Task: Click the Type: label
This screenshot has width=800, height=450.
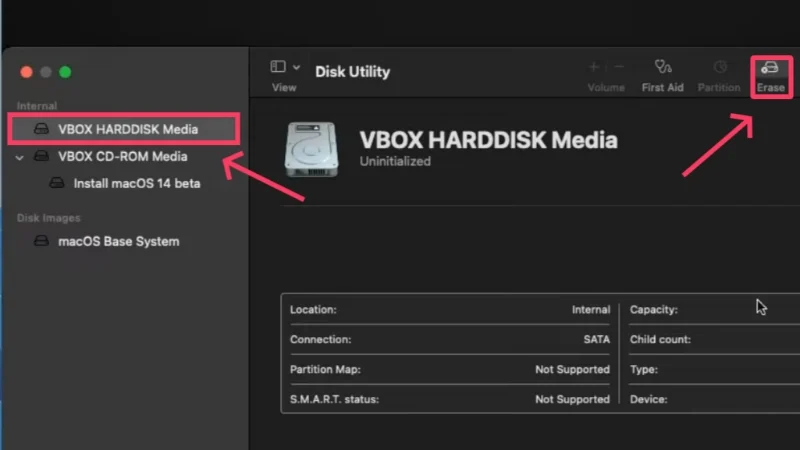Action: pos(644,369)
